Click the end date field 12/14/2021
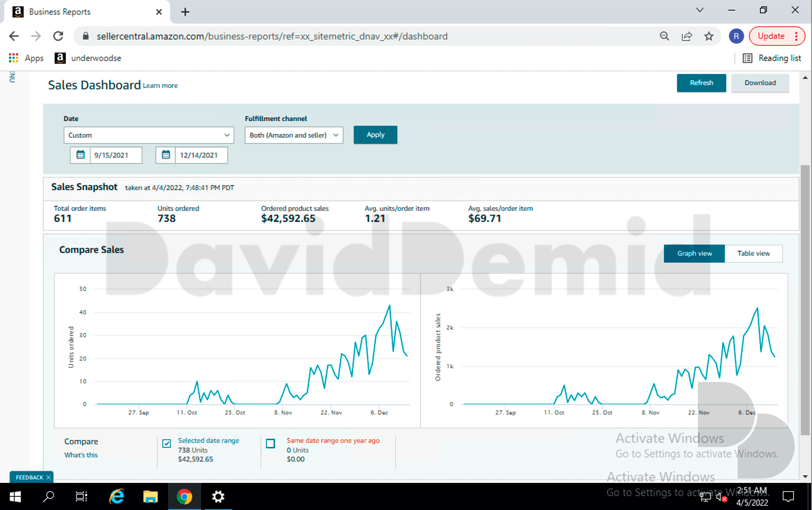The width and height of the screenshot is (812, 510). [201, 155]
